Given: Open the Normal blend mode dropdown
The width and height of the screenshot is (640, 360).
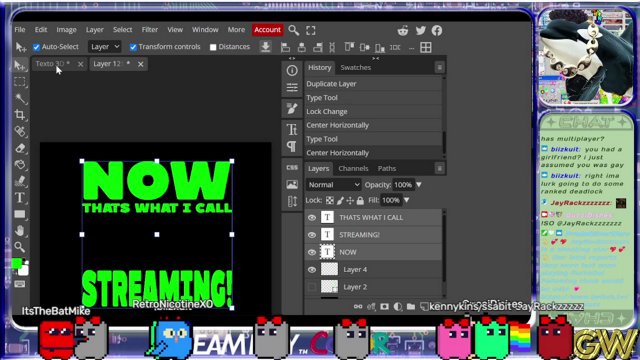Looking at the screenshot, I should [x=333, y=185].
